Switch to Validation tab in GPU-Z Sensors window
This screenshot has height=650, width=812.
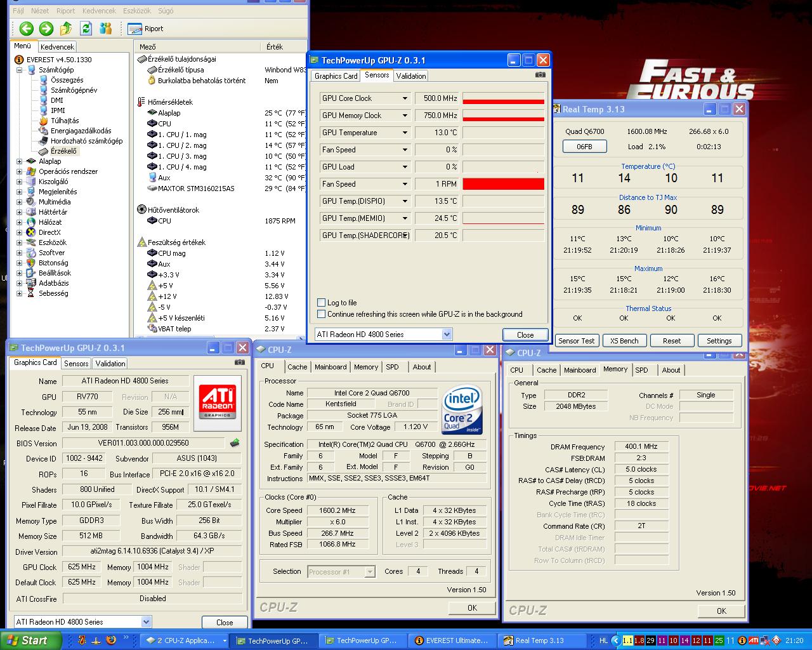click(x=411, y=76)
